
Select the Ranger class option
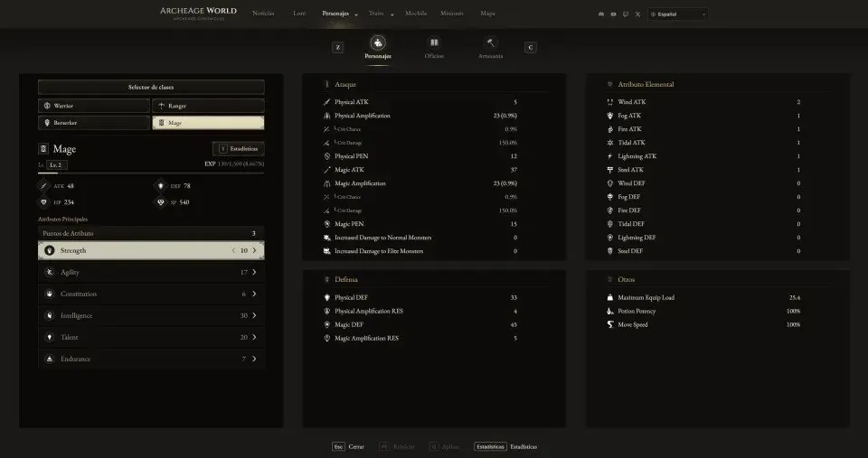208,106
